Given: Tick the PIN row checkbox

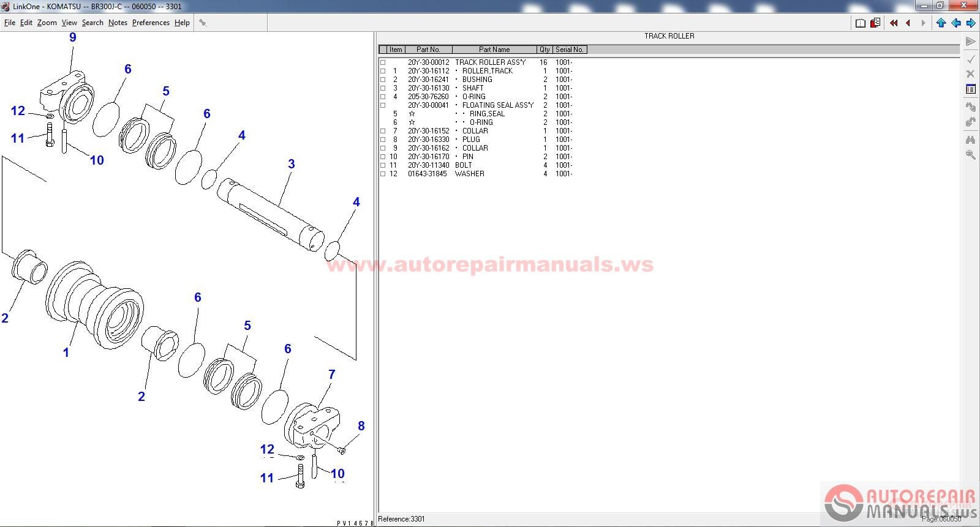Looking at the screenshot, I should (383, 157).
